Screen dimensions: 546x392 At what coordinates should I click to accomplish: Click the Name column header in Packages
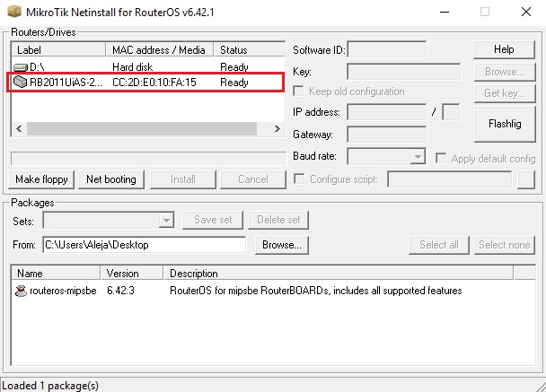coord(56,274)
